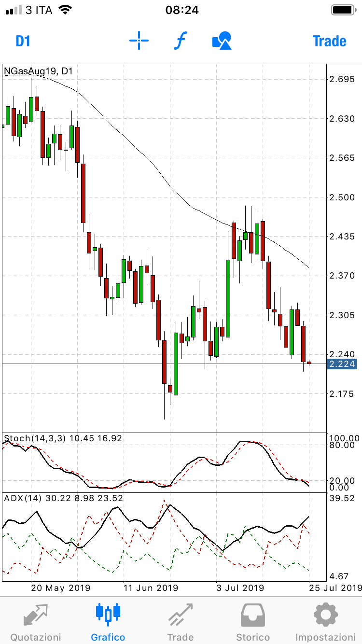Tap the 2.175 price axis label
The image size is (362, 644).
click(x=342, y=394)
